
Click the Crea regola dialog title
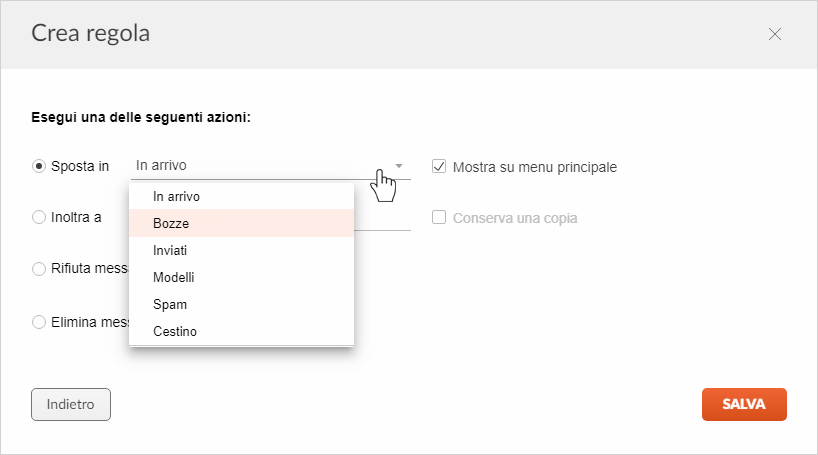[x=91, y=33]
